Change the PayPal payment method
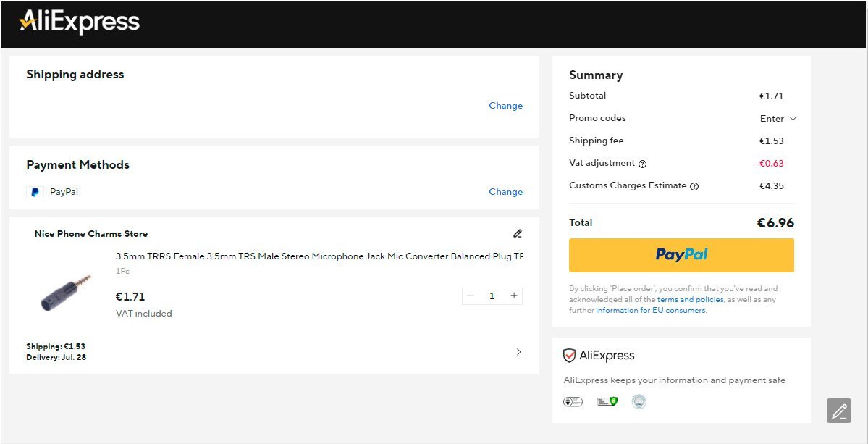Viewport: 868px width, 444px height. point(505,191)
